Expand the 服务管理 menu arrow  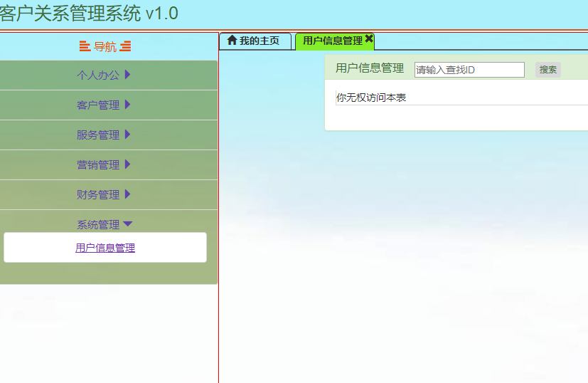pos(127,134)
